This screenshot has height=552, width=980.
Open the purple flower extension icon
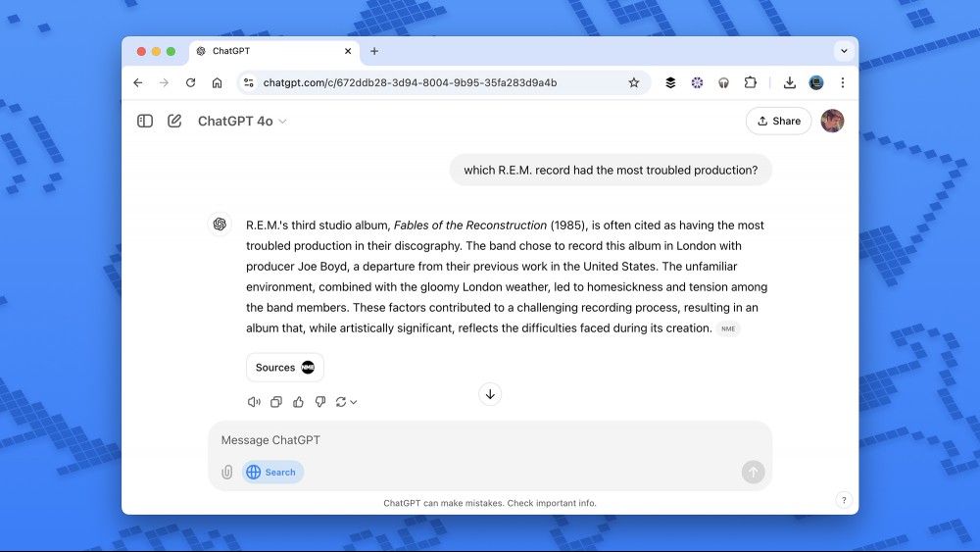tap(697, 82)
